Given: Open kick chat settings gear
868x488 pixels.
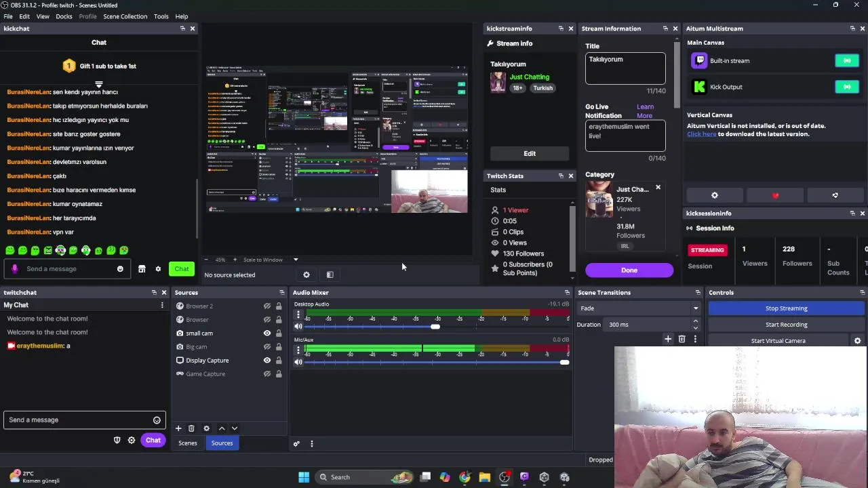Looking at the screenshot, I should [158, 269].
